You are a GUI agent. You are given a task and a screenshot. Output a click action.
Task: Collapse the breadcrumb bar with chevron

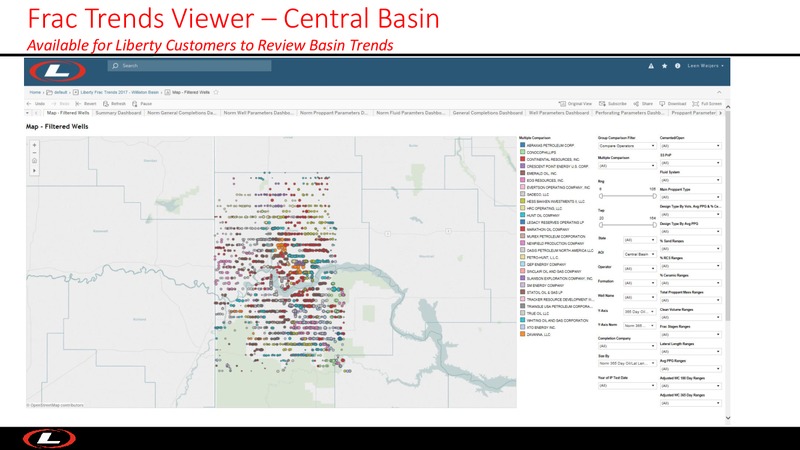click(x=719, y=92)
